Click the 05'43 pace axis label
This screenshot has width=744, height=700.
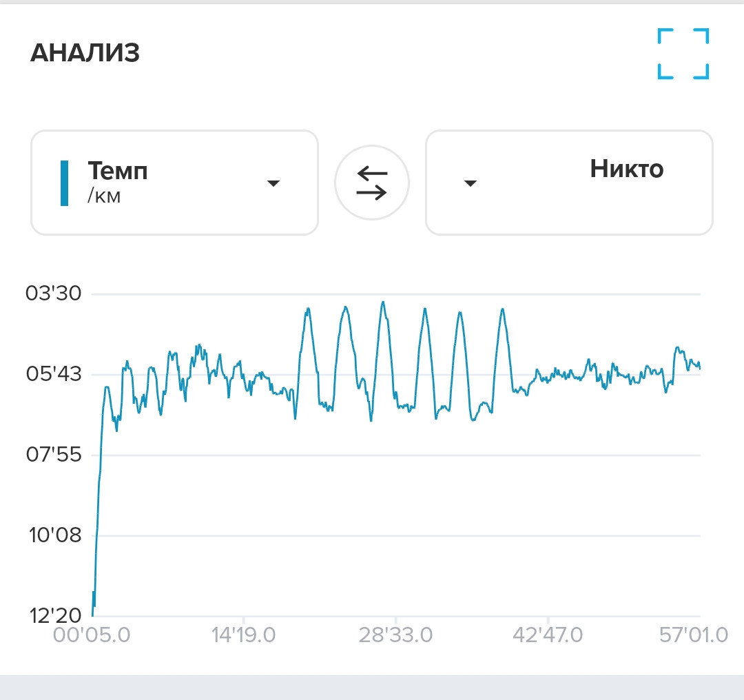[54, 374]
